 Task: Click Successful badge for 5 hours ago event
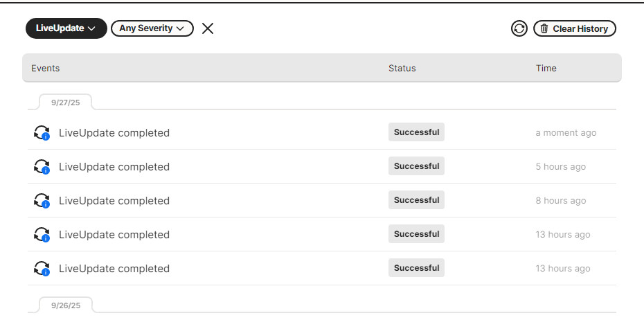point(416,166)
